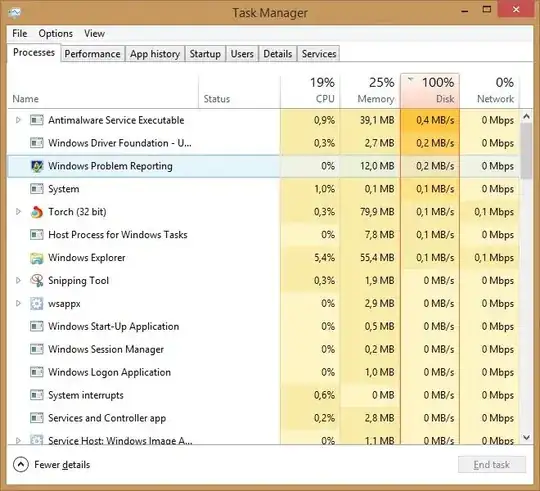Switch to the Performance tab
The width and height of the screenshot is (540, 491).
point(92,54)
